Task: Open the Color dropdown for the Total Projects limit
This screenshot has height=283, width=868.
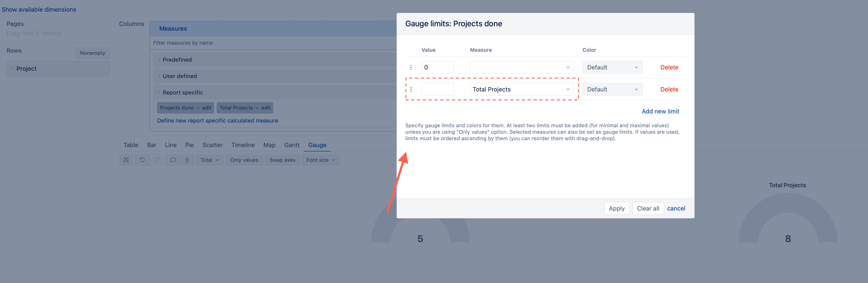Action: coord(612,89)
